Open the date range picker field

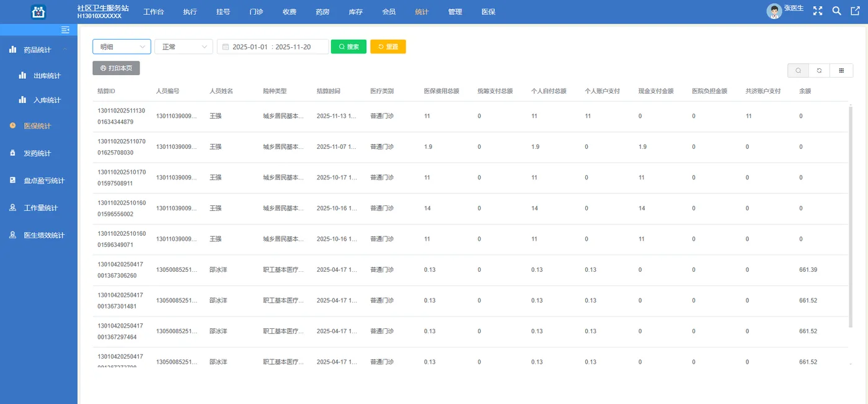273,46
